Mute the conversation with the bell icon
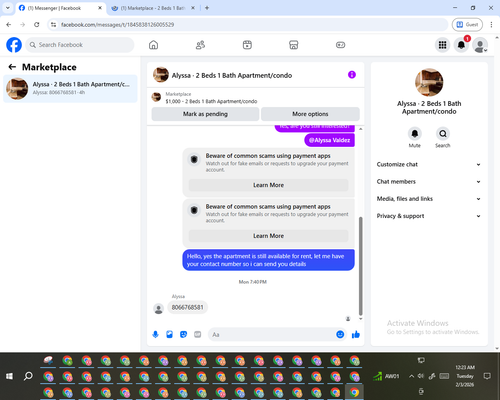Viewport: 500px width, 400px height. tap(415, 134)
